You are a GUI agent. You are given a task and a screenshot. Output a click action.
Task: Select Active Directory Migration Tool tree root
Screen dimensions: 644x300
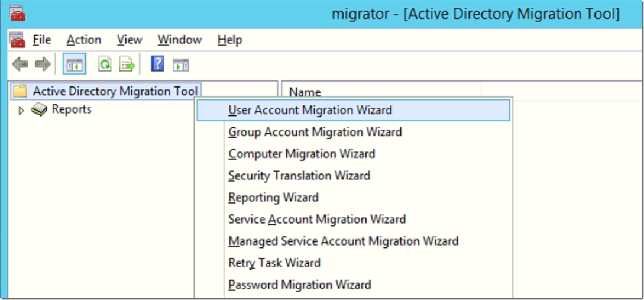click(x=115, y=91)
